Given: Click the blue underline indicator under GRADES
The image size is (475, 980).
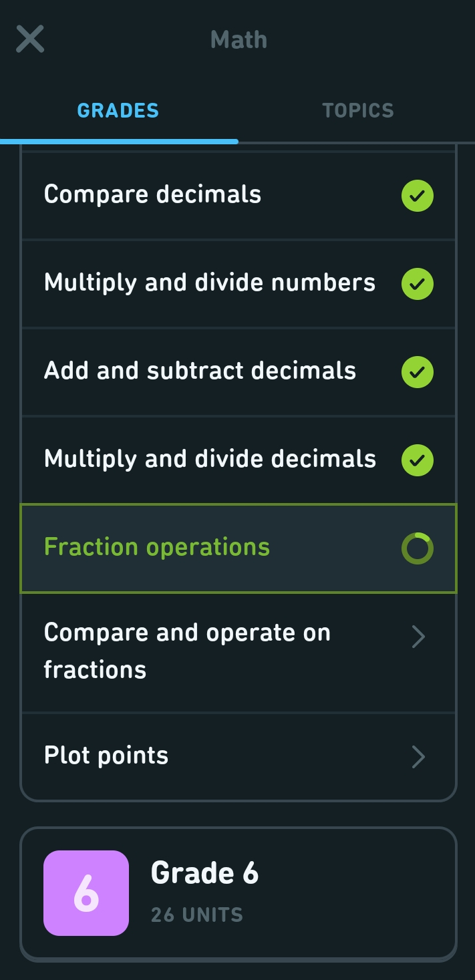Looking at the screenshot, I should (119, 140).
